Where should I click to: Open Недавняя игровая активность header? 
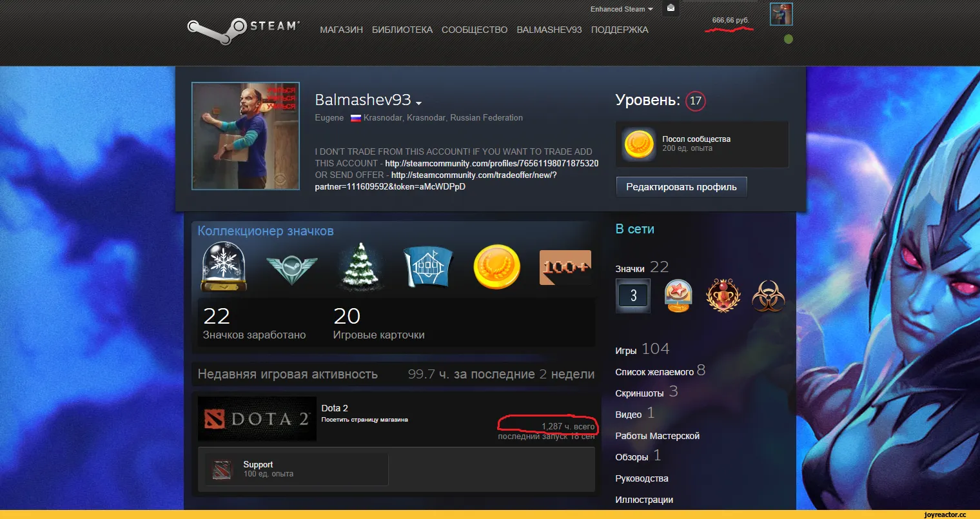pyautogui.click(x=288, y=374)
